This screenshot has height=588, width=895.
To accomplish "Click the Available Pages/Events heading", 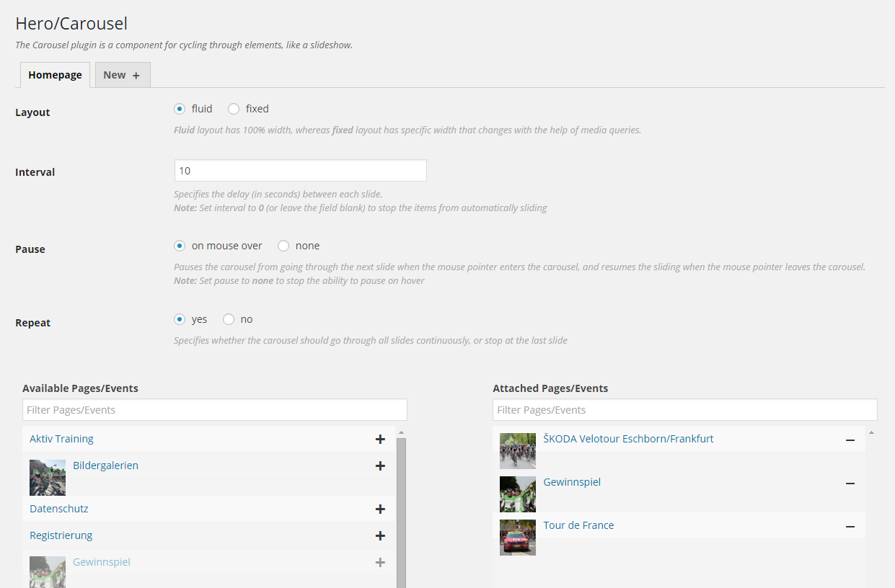I will (80, 388).
